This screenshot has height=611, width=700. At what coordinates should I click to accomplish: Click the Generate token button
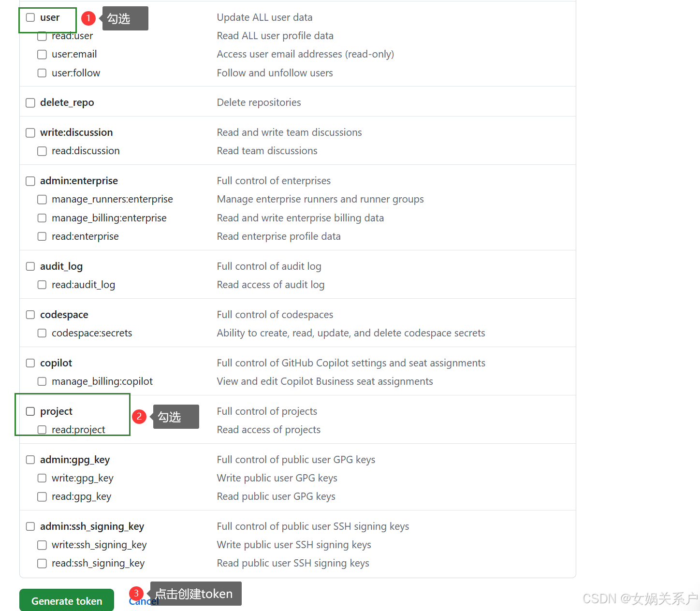[66, 600]
